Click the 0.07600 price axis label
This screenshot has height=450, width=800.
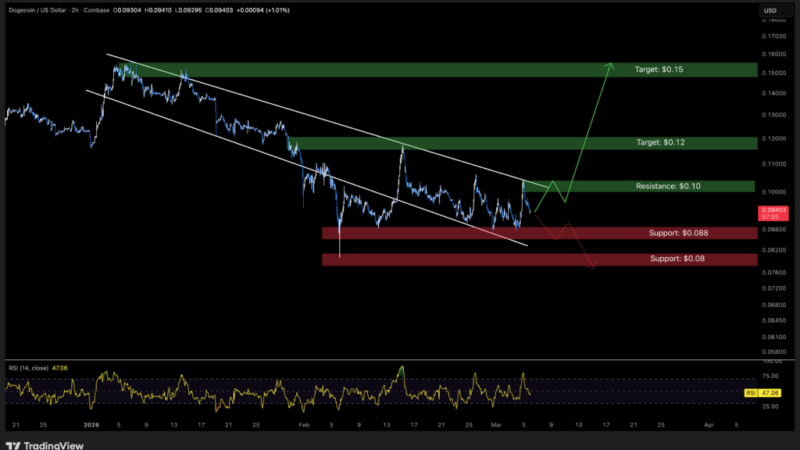(773, 272)
